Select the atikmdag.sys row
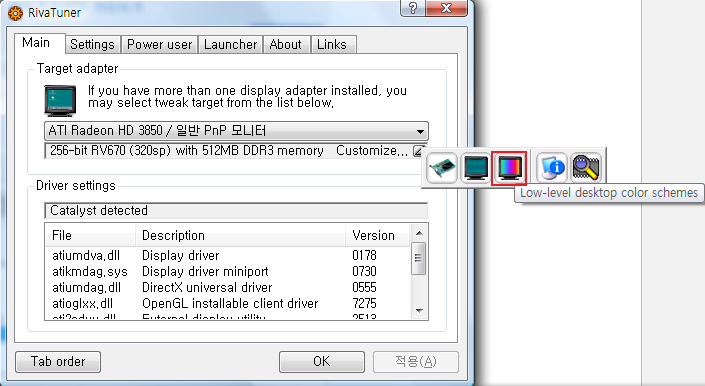 point(228,271)
